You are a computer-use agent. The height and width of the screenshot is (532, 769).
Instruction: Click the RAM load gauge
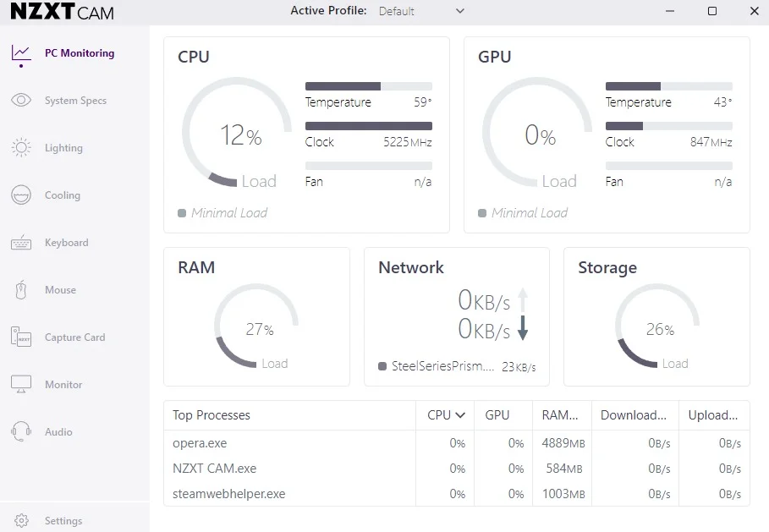point(256,329)
